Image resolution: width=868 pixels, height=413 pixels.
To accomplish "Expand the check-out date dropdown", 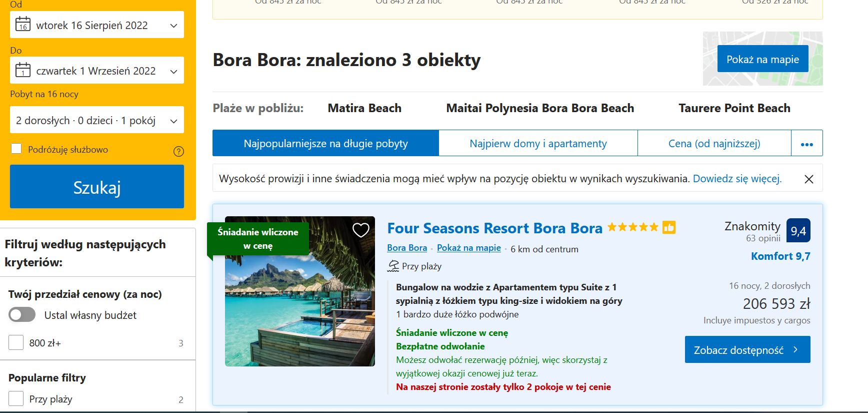I will click(x=172, y=70).
